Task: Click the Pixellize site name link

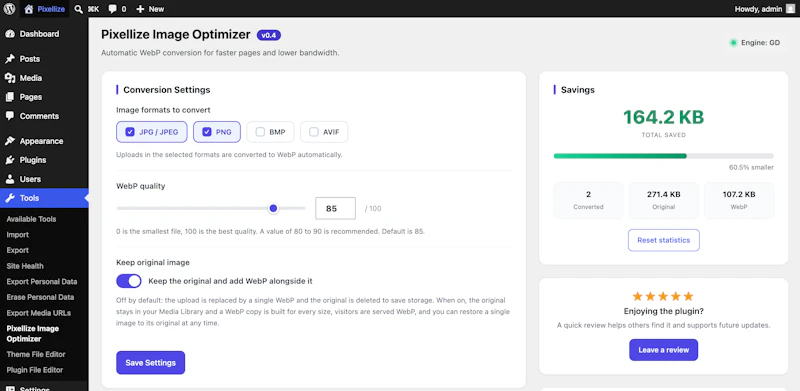Action: (x=51, y=9)
